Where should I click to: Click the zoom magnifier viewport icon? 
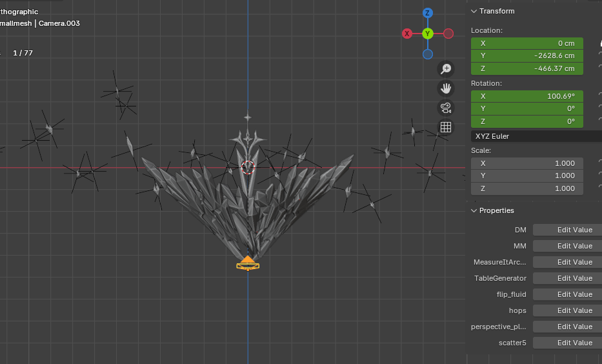click(446, 69)
